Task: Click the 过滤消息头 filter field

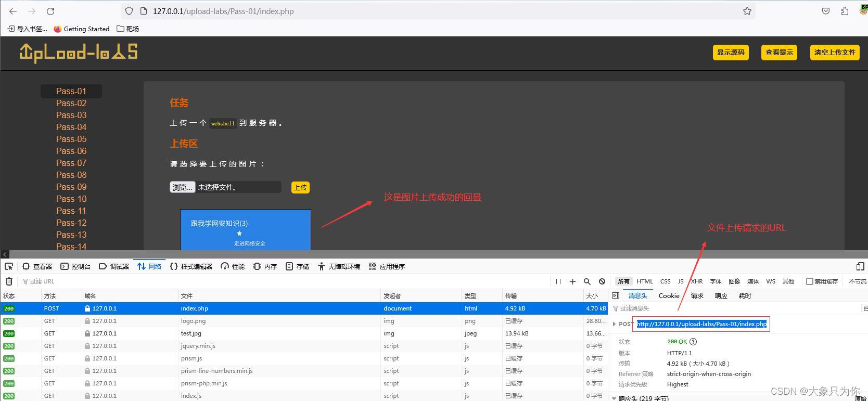Action: (735, 308)
